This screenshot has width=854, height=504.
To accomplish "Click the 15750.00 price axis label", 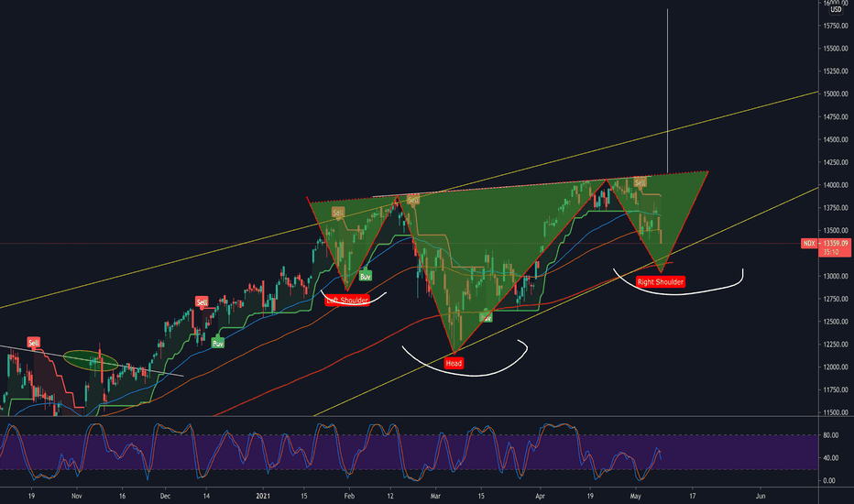I will pyautogui.click(x=836, y=26).
